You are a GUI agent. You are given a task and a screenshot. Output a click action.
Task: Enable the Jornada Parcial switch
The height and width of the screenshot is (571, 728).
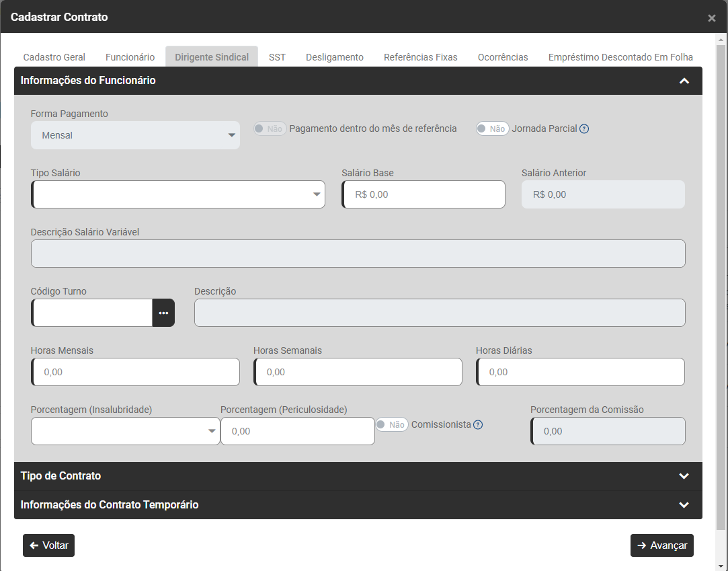492,128
